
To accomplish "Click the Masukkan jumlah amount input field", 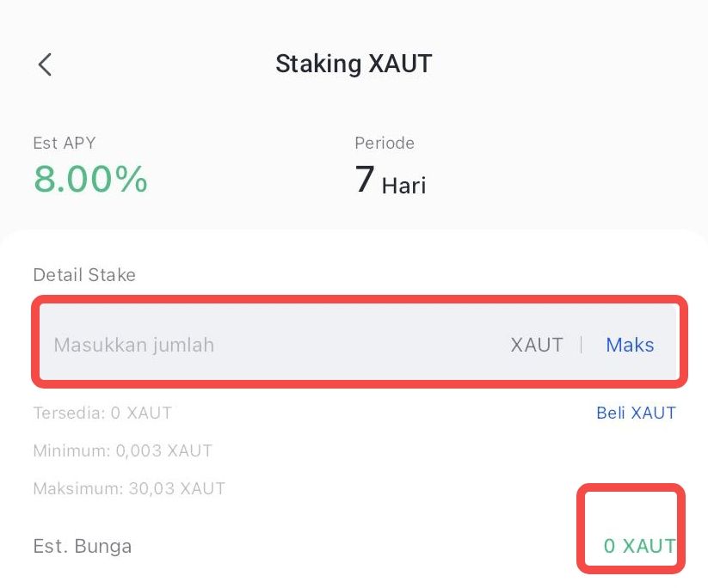I will [133, 344].
